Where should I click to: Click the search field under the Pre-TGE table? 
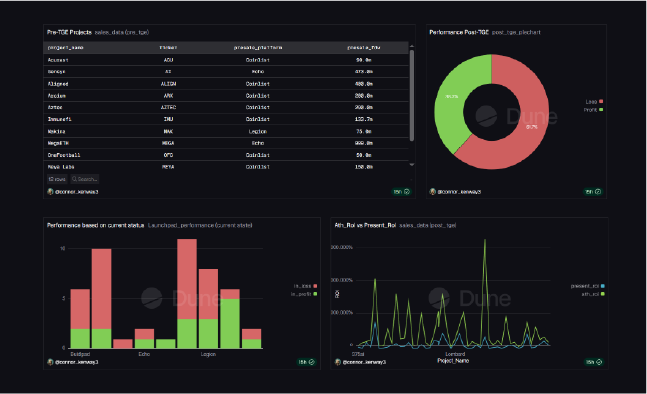85,179
